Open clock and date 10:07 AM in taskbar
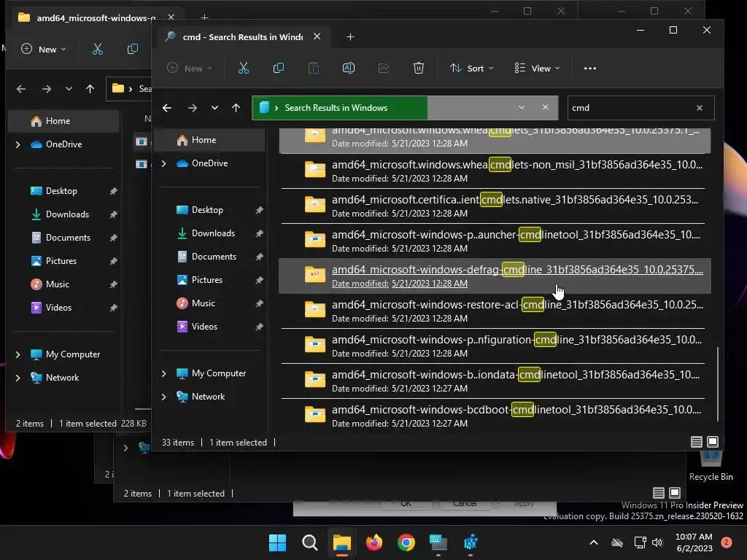This screenshot has width=747, height=560. click(694, 542)
